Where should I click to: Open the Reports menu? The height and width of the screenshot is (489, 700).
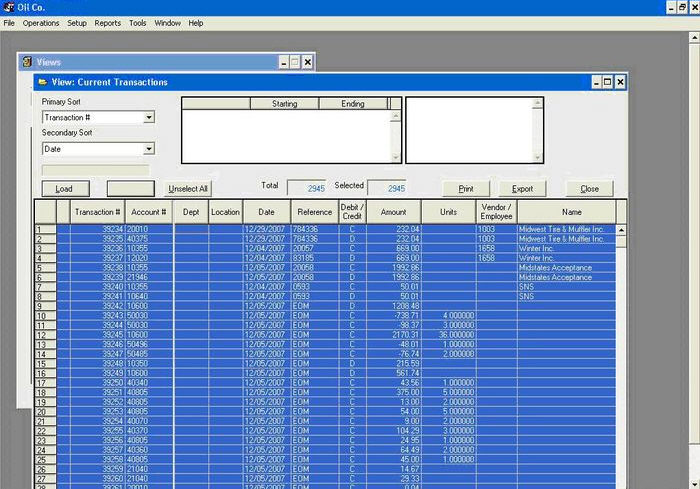(x=108, y=23)
